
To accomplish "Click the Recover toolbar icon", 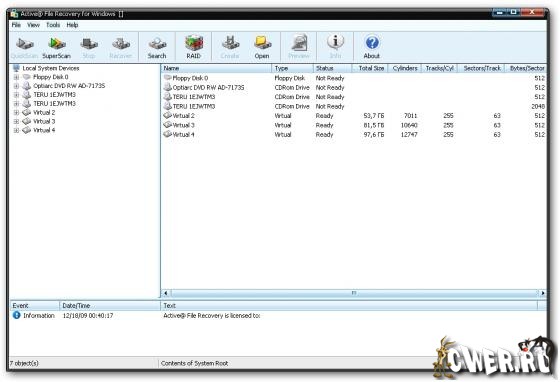I will pos(121,47).
